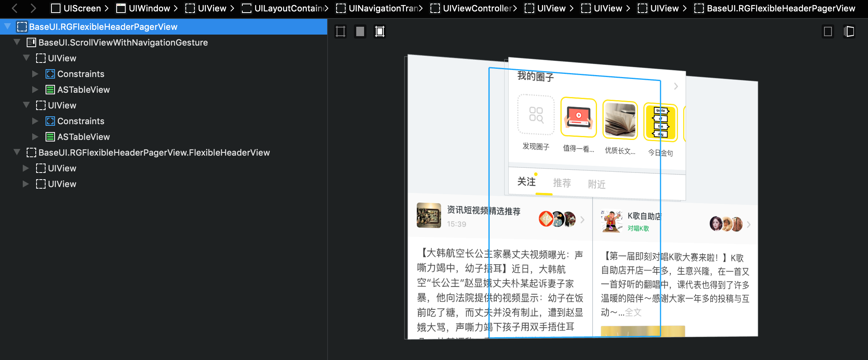Expand the first Constraints row
Image resolution: width=868 pixels, height=360 pixels.
click(35, 73)
